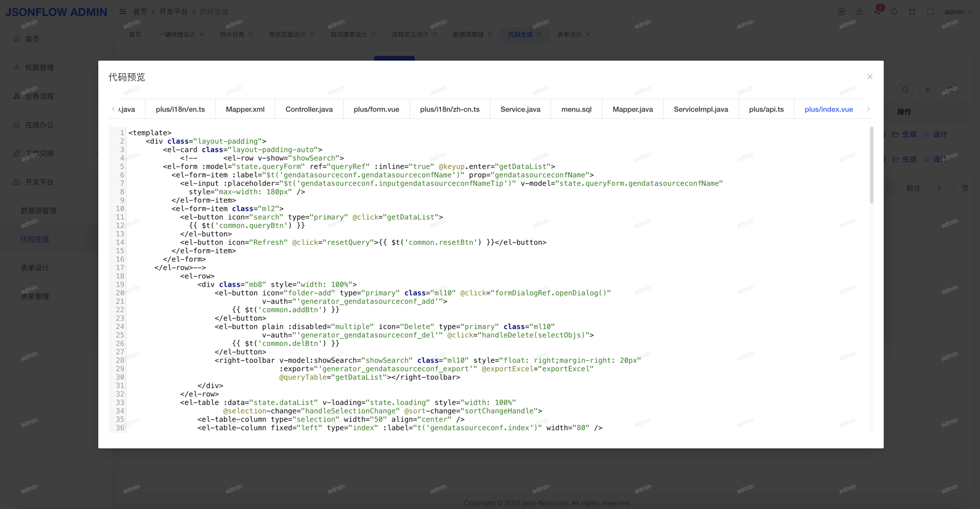
Task: Show the ServiceImpl.java tab
Action: 701,109
